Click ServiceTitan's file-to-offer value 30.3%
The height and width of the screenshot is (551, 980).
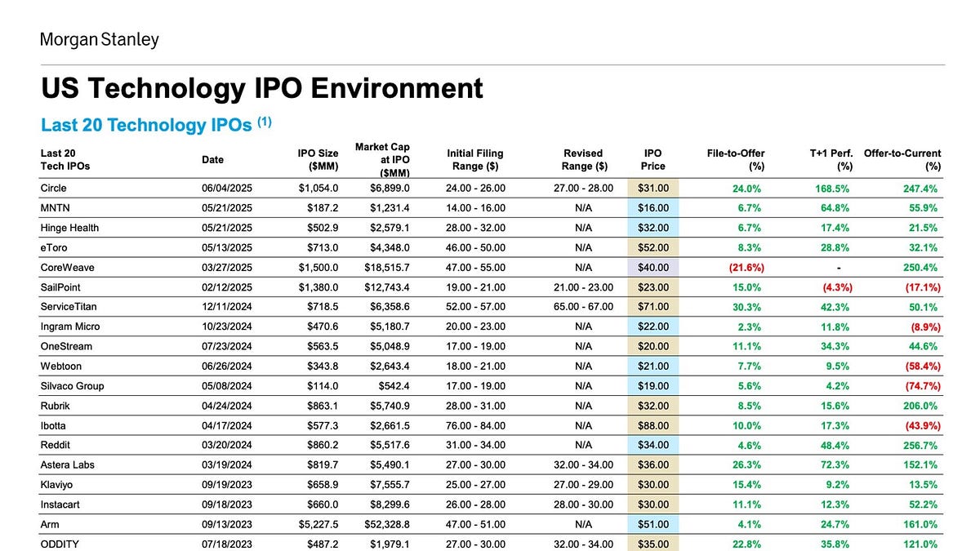coord(747,307)
